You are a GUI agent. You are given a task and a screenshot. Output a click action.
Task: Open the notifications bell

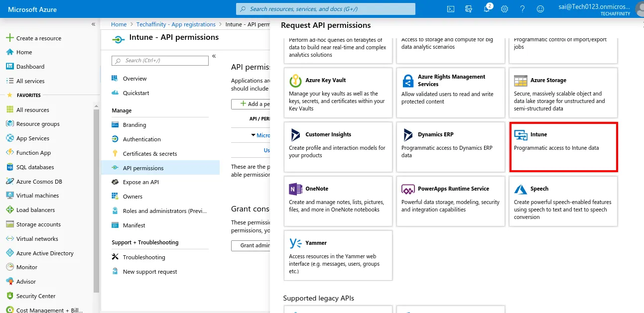pyautogui.click(x=487, y=9)
